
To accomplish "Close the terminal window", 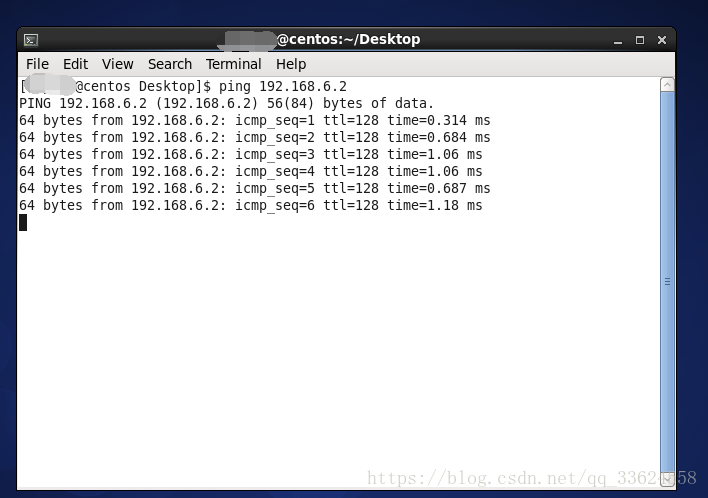I will pos(662,40).
